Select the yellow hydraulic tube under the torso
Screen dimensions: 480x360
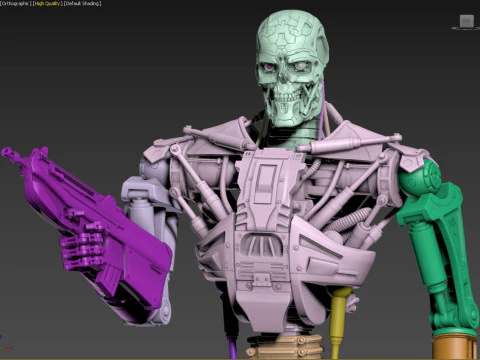point(337,320)
